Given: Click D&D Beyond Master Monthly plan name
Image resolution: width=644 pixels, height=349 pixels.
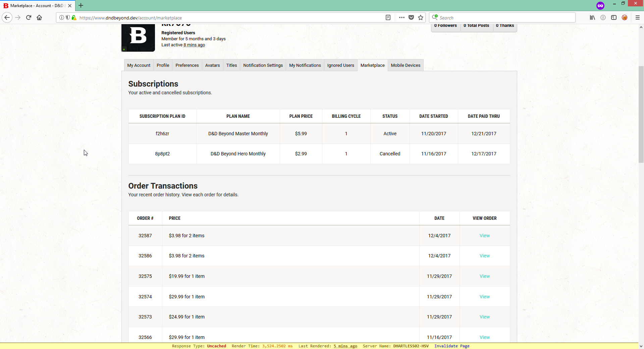Looking at the screenshot, I should 238,134.
